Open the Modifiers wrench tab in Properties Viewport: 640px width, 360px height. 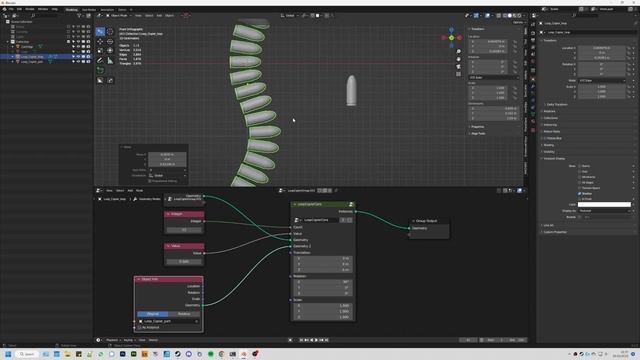533,86
